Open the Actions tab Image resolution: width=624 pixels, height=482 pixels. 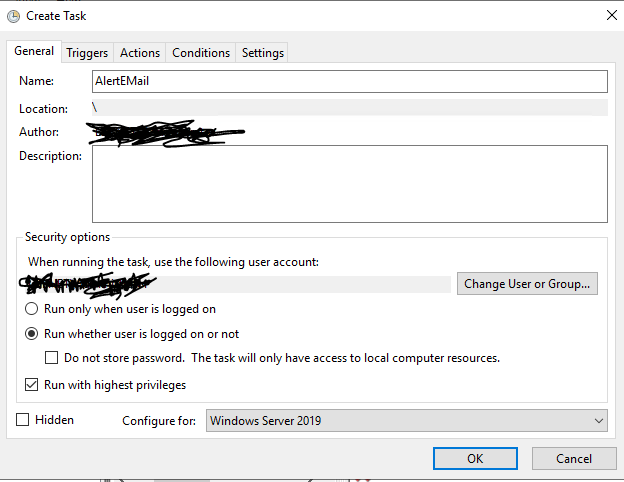point(140,53)
